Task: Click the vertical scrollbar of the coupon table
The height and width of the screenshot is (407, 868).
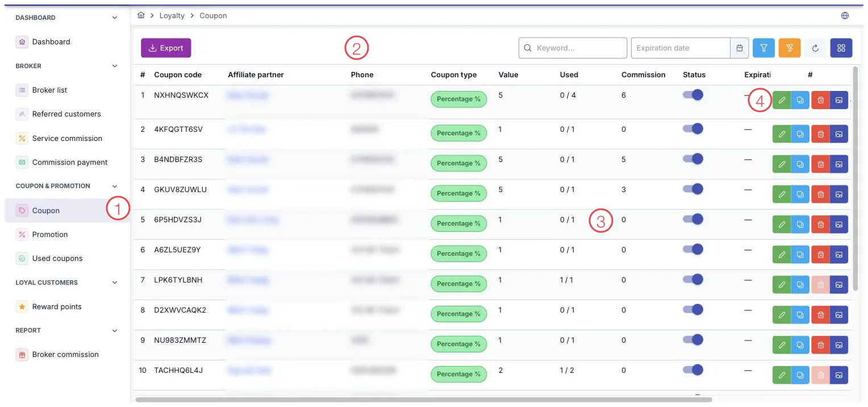Action: coord(856,178)
